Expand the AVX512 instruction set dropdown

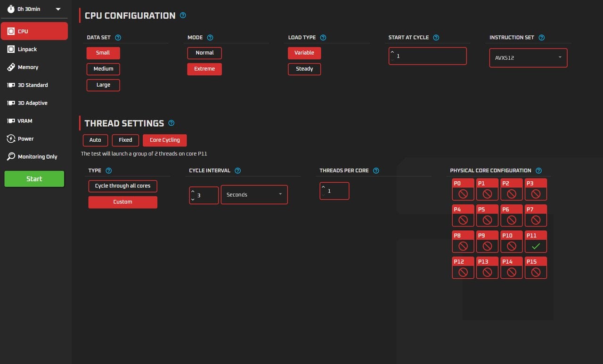[x=528, y=57]
